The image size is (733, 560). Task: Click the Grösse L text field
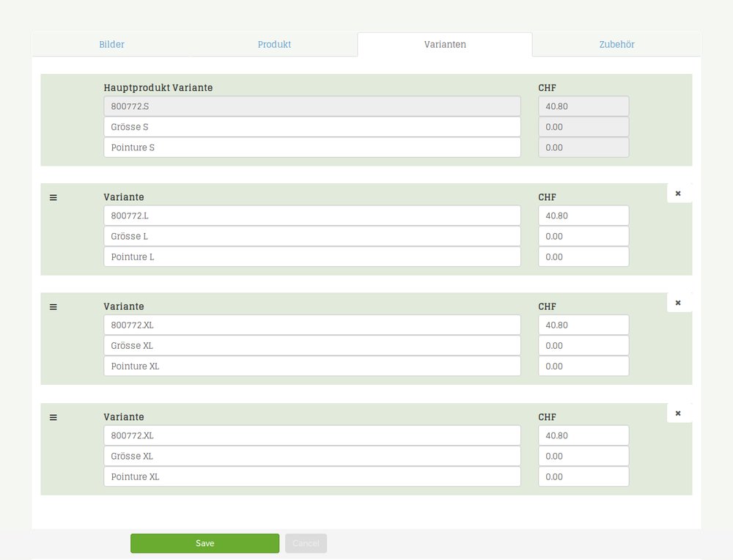tap(312, 236)
